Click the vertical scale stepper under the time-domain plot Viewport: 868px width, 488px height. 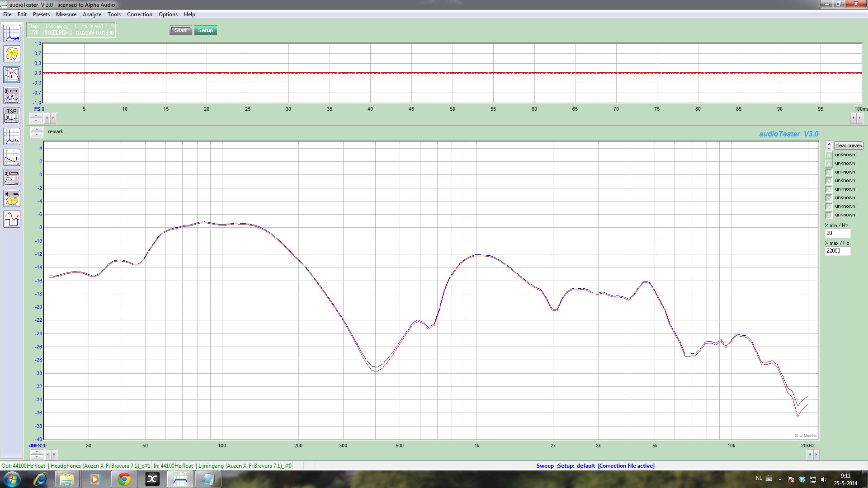pyautogui.click(x=36, y=118)
